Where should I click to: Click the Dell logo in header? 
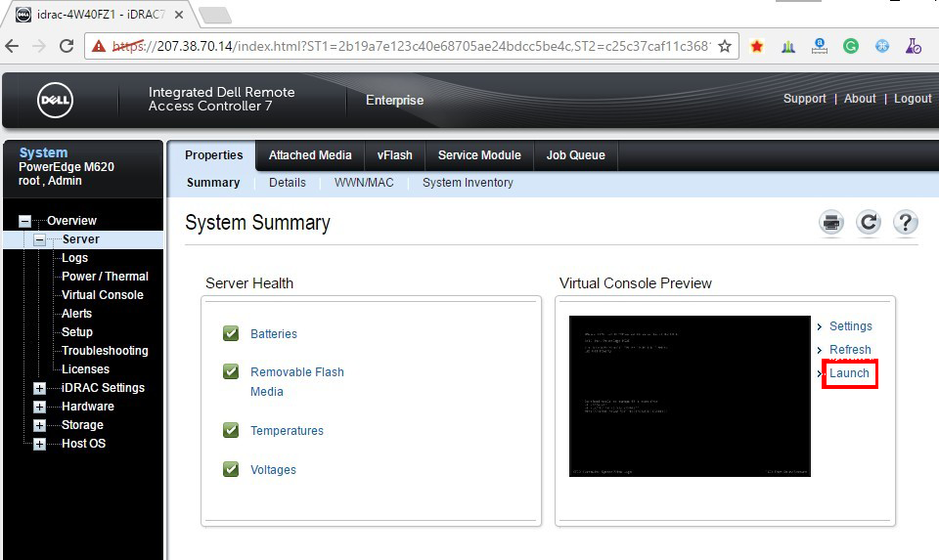pos(56,100)
